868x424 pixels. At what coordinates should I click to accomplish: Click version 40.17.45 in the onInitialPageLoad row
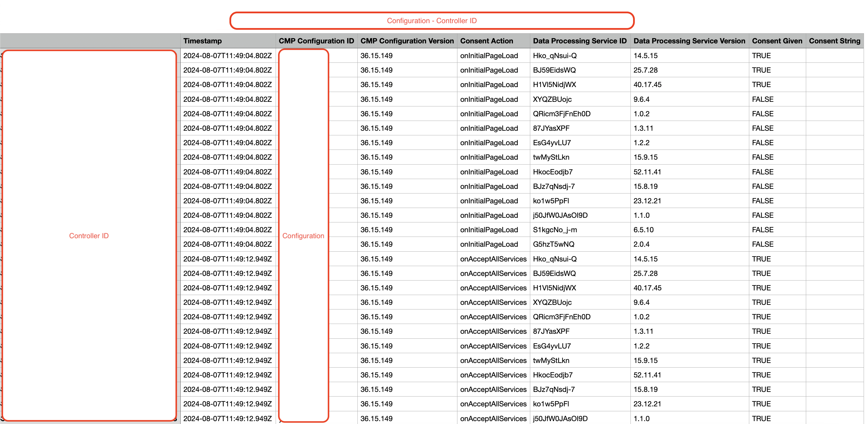point(647,85)
